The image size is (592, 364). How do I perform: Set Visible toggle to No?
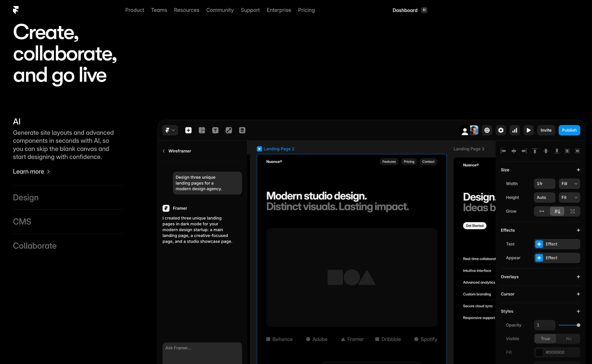pos(568,339)
